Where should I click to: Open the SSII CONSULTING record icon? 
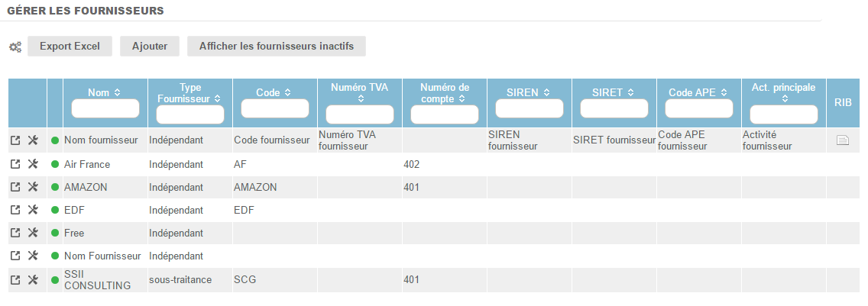[16, 280]
